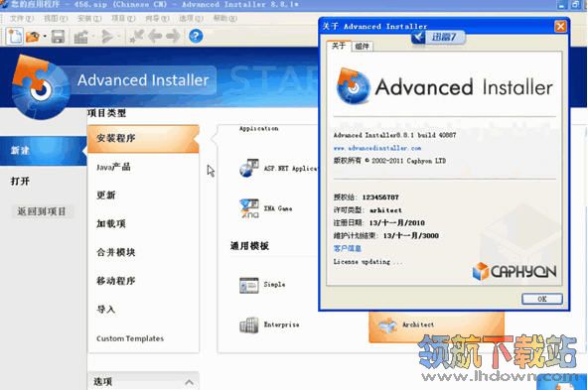
Task: Click the Build project toolbar icon
Action: tap(81, 37)
